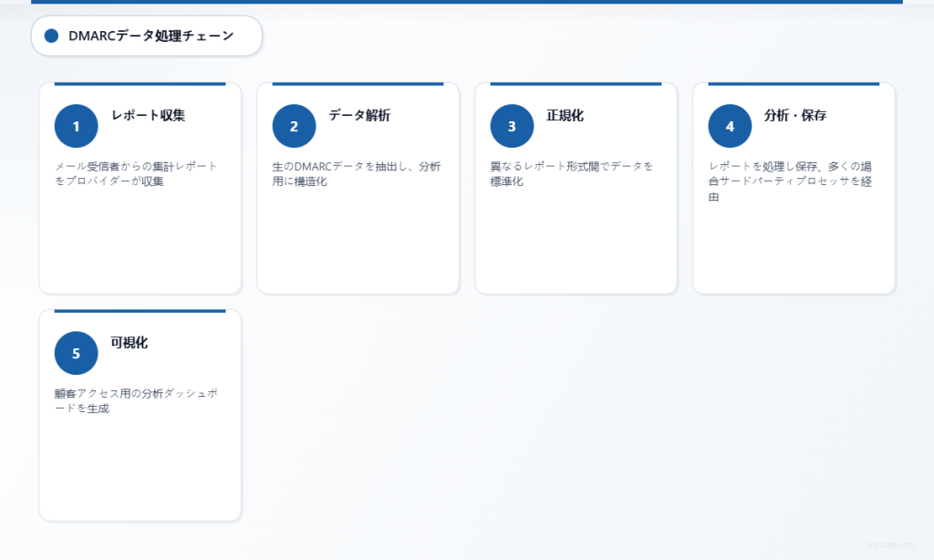Click the blue dot beside DMARCデータ処理チェーン

(x=50, y=36)
